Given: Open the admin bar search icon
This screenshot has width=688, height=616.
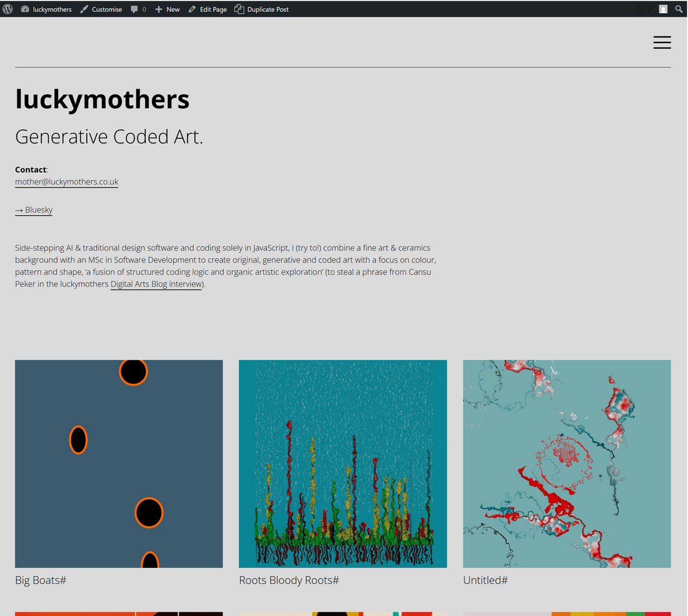Looking at the screenshot, I should coord(679,9).
